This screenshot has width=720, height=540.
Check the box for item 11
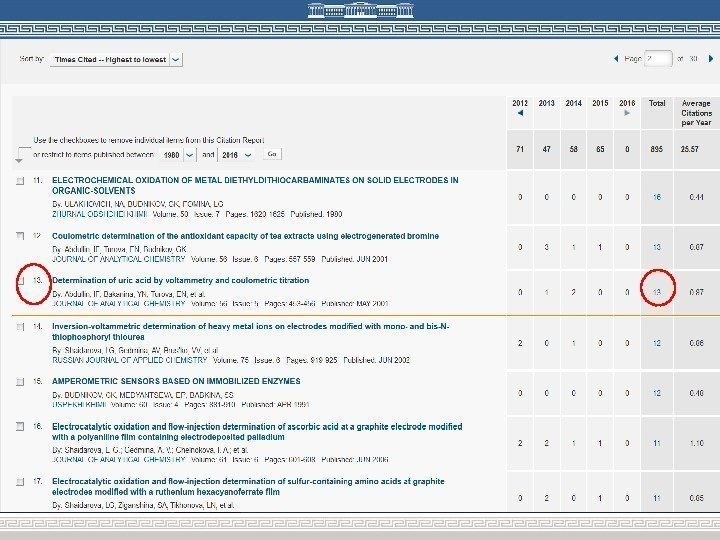[x=20, y=181]
